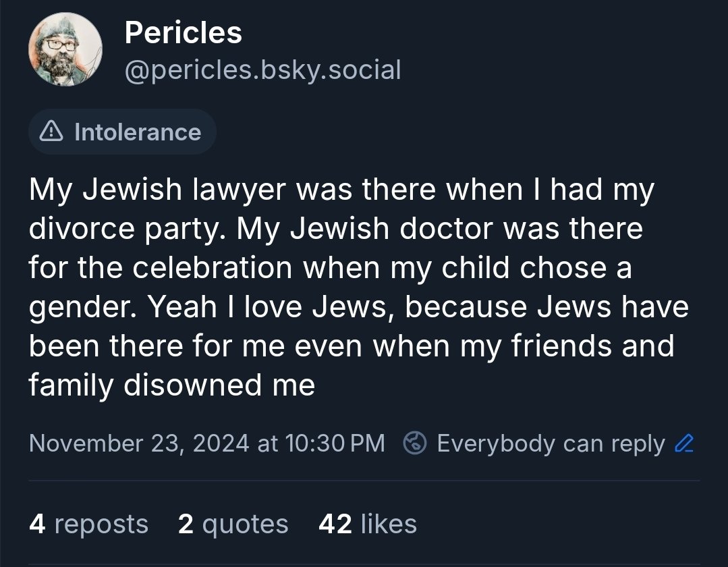
Task: Click the word 'reply' next to the pencil icon
Action: pos(638,444)
